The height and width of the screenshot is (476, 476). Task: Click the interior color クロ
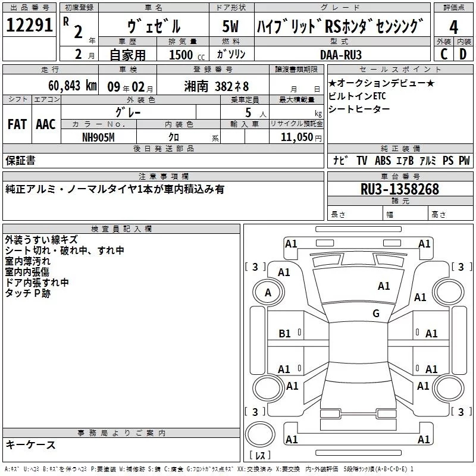coord(174,137)
